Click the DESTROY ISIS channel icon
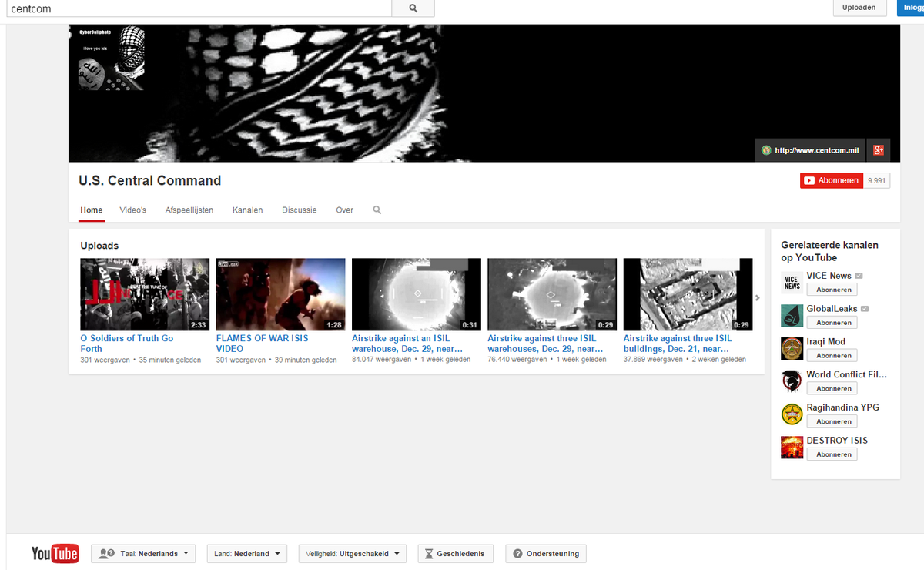Viewport: 924px width, 570px height. pos(792,448)
